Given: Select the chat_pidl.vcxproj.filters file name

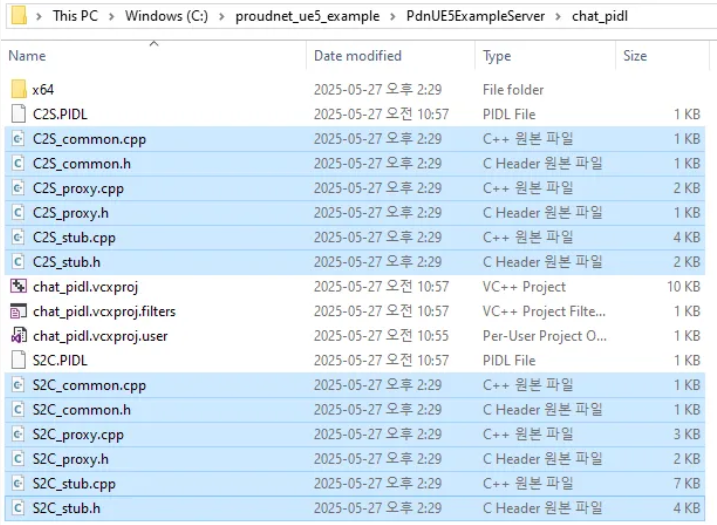Looking at the screenshot, I should point(104,312).
